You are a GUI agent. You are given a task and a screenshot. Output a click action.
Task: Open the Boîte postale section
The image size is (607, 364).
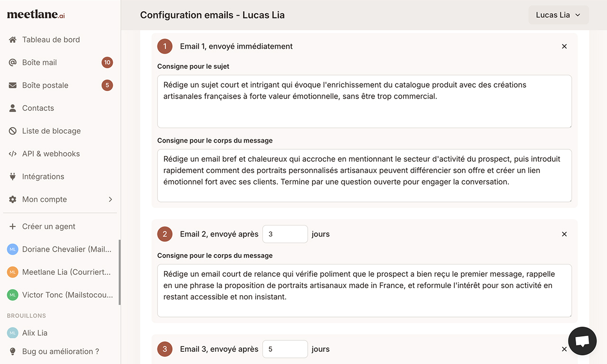click(x=45, y=85)
